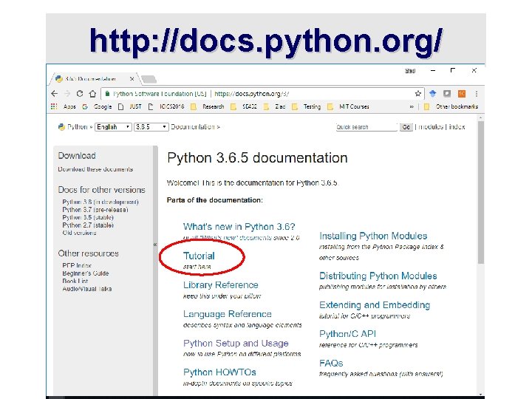Open Python 2.7 (stable) docs
Viewport: 532px width, 399px height.
(88, 225)
